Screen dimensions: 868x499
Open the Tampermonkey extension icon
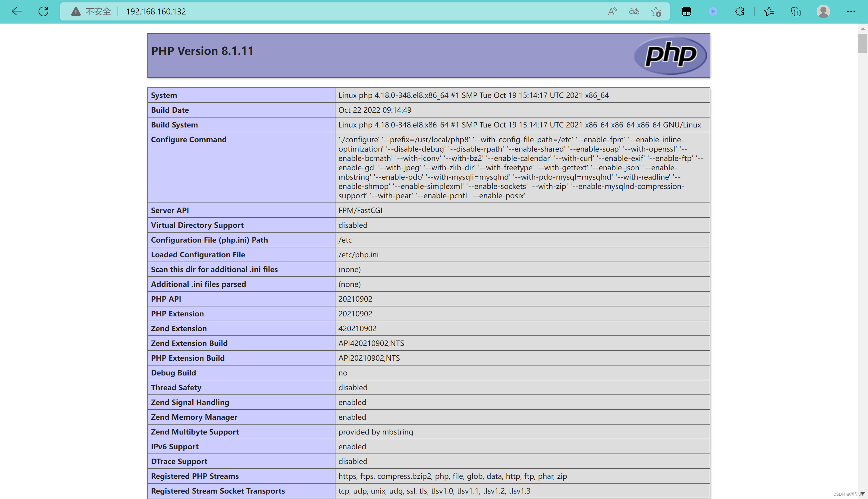tap(686, 11)
